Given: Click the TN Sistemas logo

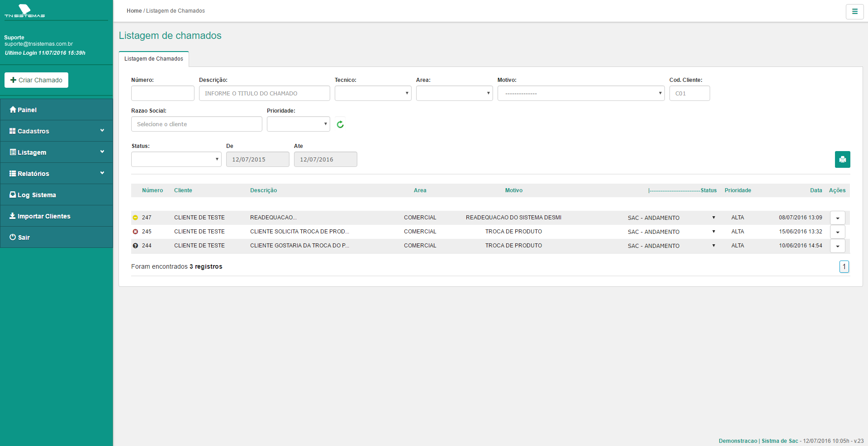Looking at the screenshot, I should (x=25, y=11).
